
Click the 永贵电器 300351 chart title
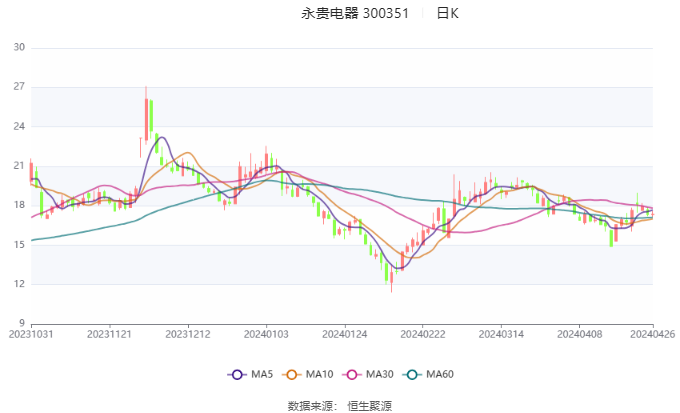tap(355, 13)
